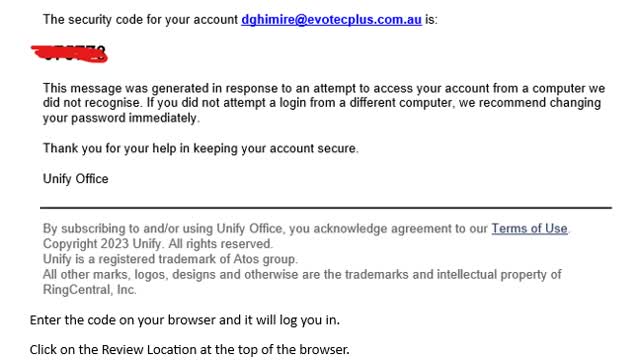Viewport: 640px width, 360px height.
Task: Click the 'Click on the Review Location' instruction
Action: 189,350
